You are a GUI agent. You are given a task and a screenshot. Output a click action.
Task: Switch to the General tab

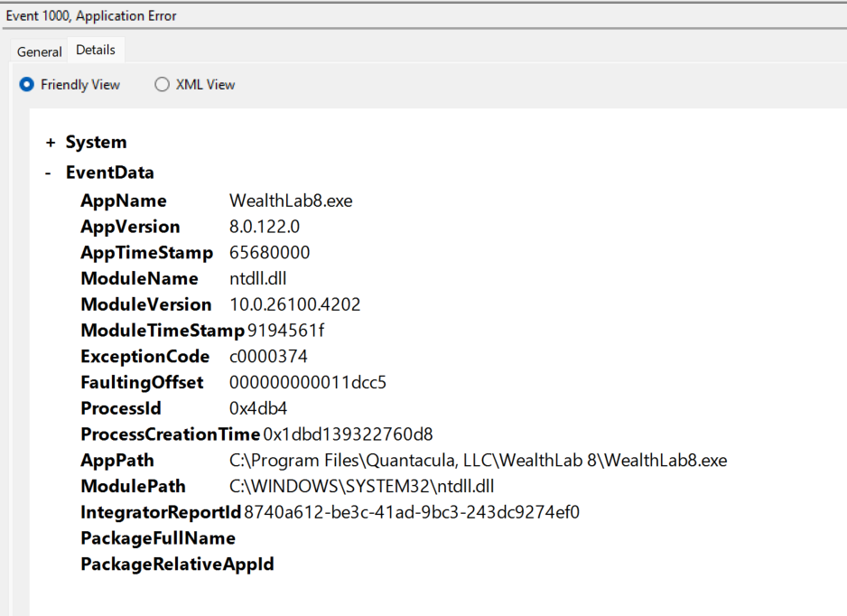click(40, 51)
